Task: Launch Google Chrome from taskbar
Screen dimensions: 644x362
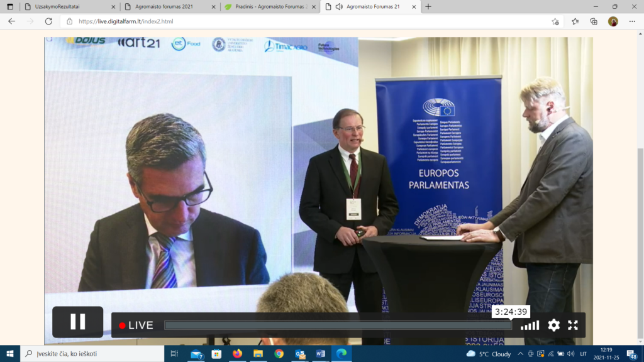Action: [x=279, y=353]
